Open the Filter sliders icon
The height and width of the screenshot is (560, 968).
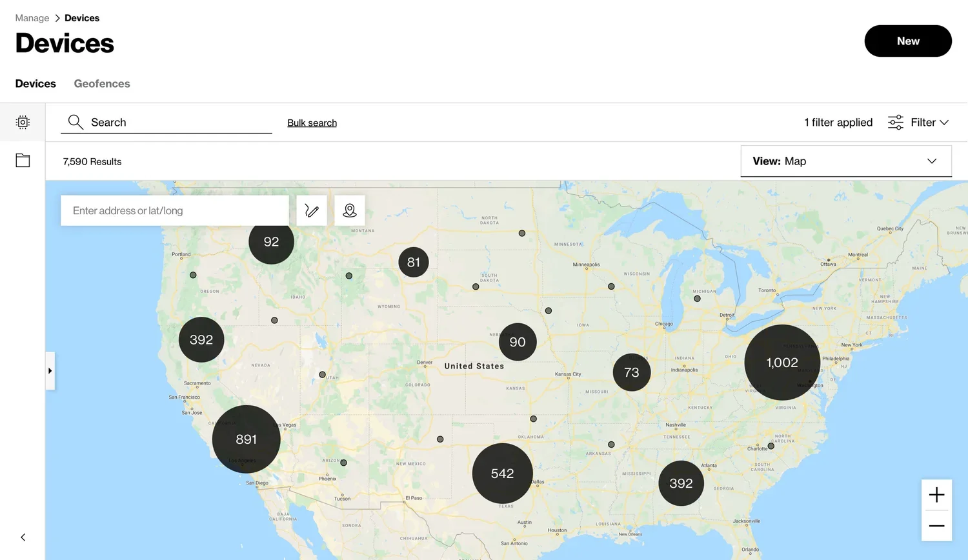point(895,122)
